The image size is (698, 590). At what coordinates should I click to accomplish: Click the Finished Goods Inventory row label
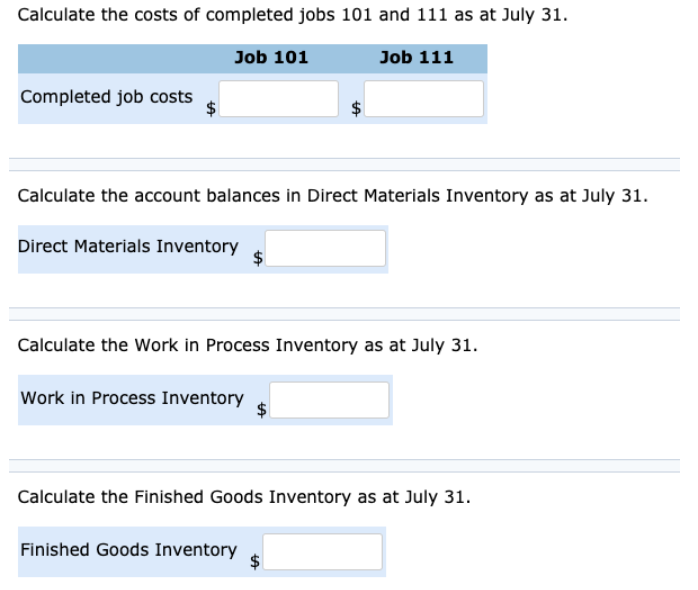pyautogui.click(x=129, y=550)
